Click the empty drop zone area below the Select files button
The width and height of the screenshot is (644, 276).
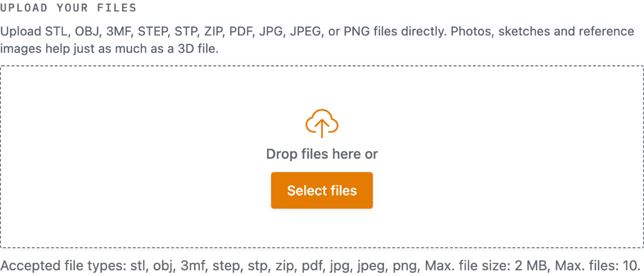click(x=322, y=228)
